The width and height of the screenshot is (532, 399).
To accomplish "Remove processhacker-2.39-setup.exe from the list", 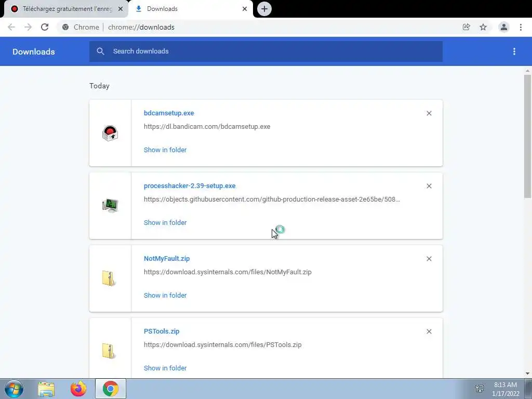I will point(429,186).
